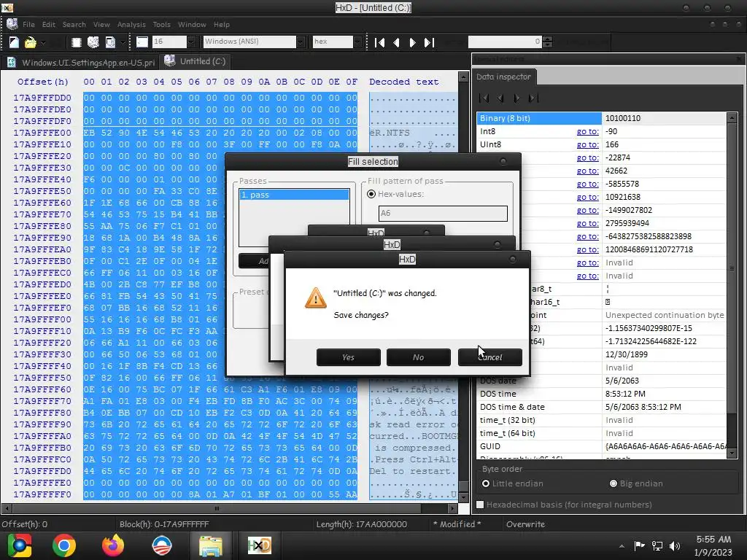
Task: Click offset row 17A9FFFE00 label
Action: point(42,133)
